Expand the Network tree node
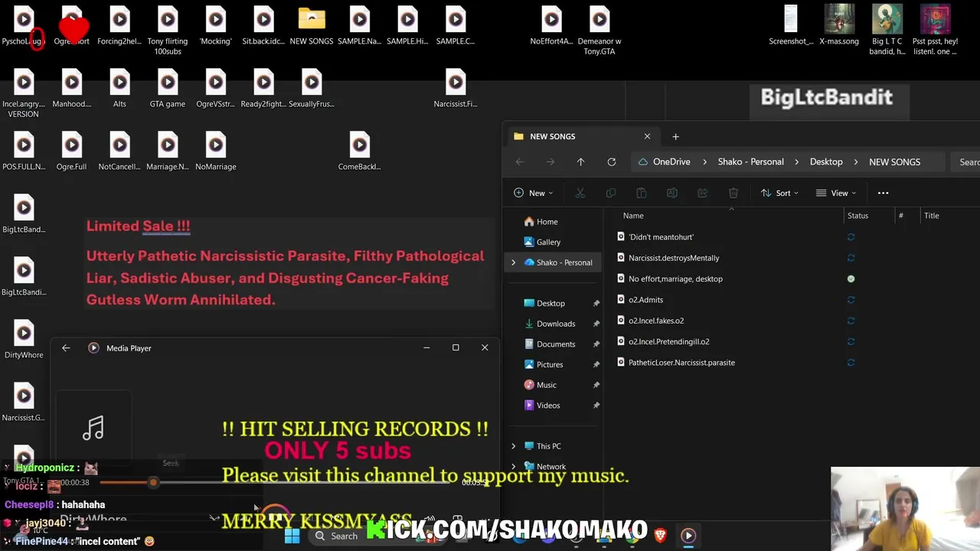 coord(514,467)
